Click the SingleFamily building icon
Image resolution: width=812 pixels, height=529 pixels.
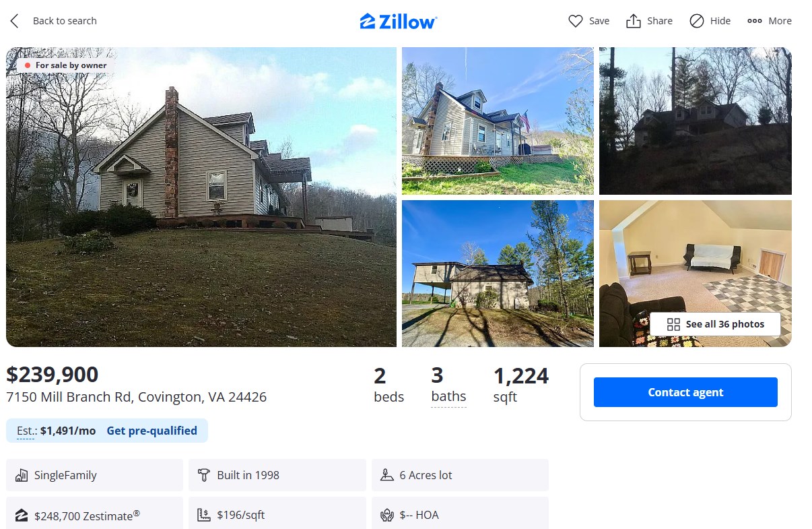click(21, 476)
